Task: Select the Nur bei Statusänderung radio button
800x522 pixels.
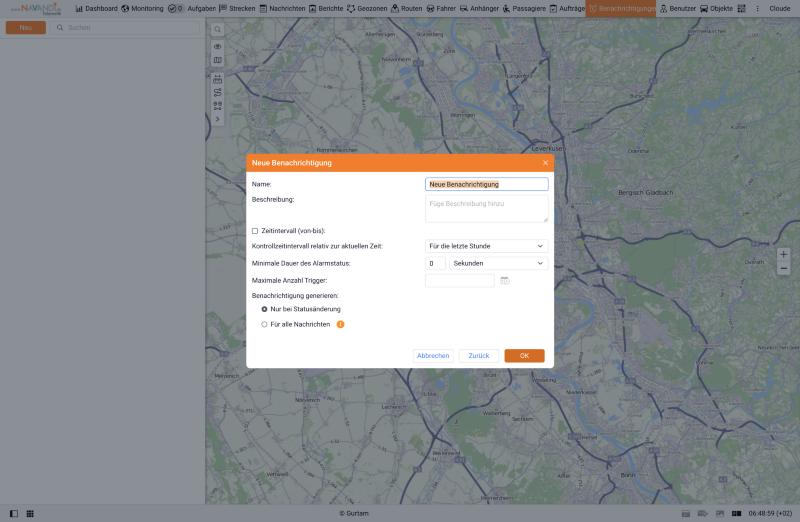Action: 264,309
